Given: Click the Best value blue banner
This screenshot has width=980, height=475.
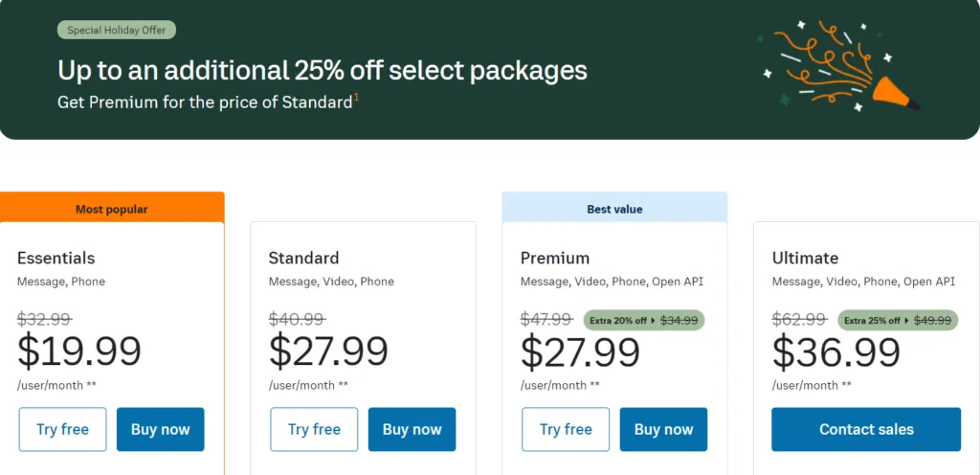Looking at the screenshot, I should point(614,208).
